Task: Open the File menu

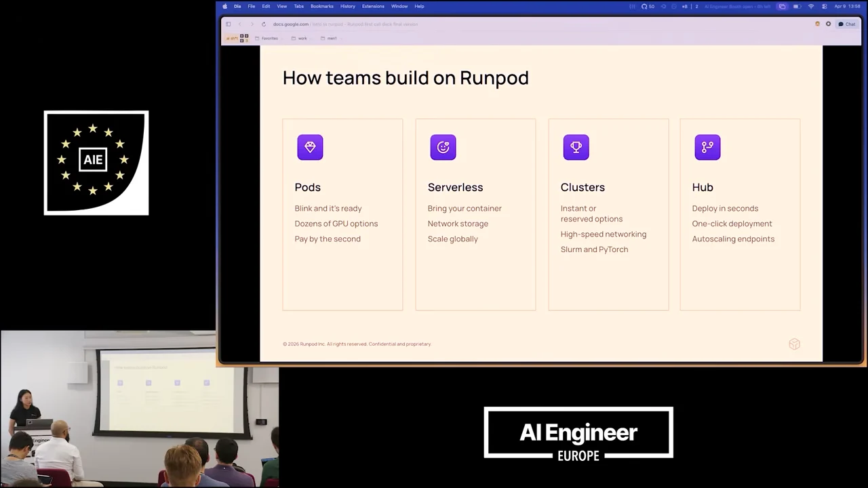Action: coord(252,6)
